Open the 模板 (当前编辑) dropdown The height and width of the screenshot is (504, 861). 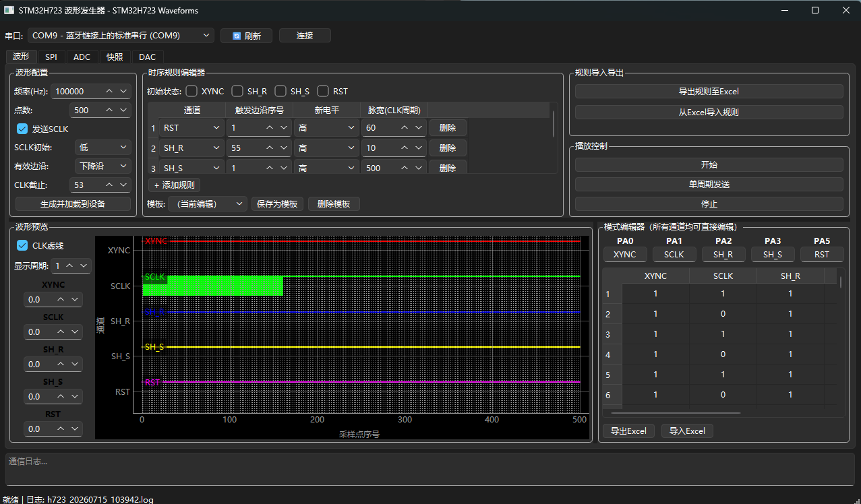(x=207, y=203)
